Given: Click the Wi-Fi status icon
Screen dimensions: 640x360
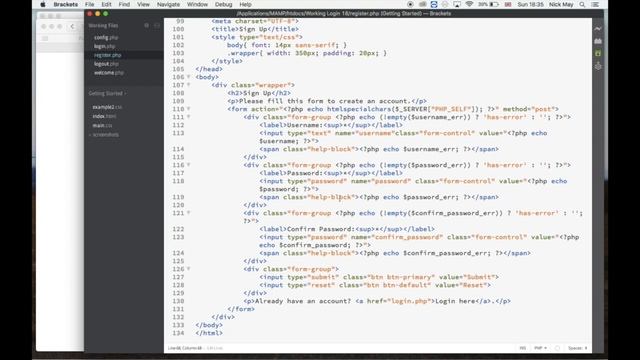Looking at the screenshot, I should [469, 4].
